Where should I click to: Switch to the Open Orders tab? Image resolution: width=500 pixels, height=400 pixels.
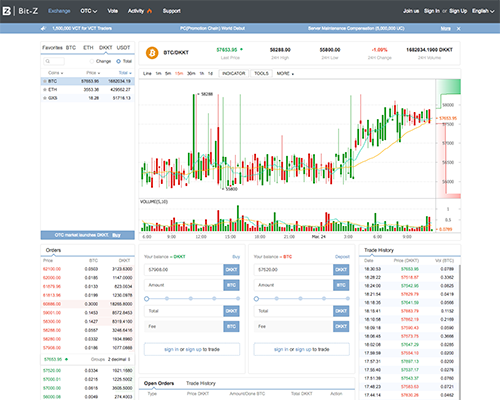coord(159,383)
